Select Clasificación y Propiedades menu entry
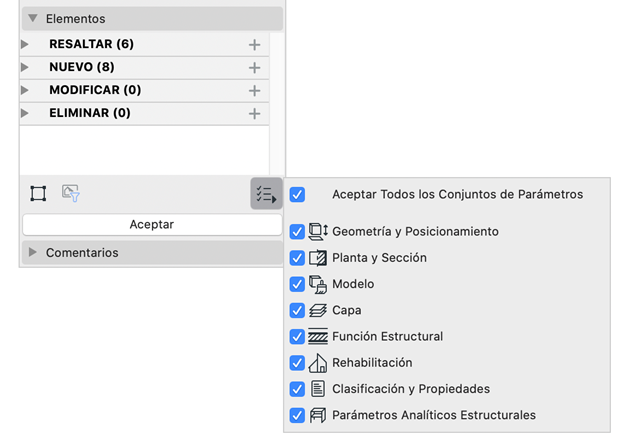Viewport: 624px width, 446px height. tap(411, 389)
